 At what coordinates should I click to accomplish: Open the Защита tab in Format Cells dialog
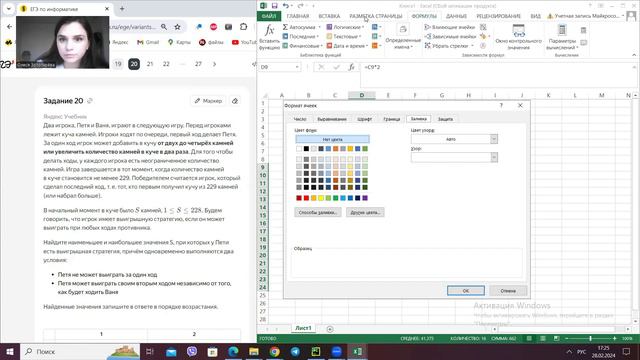pos(445,119)
